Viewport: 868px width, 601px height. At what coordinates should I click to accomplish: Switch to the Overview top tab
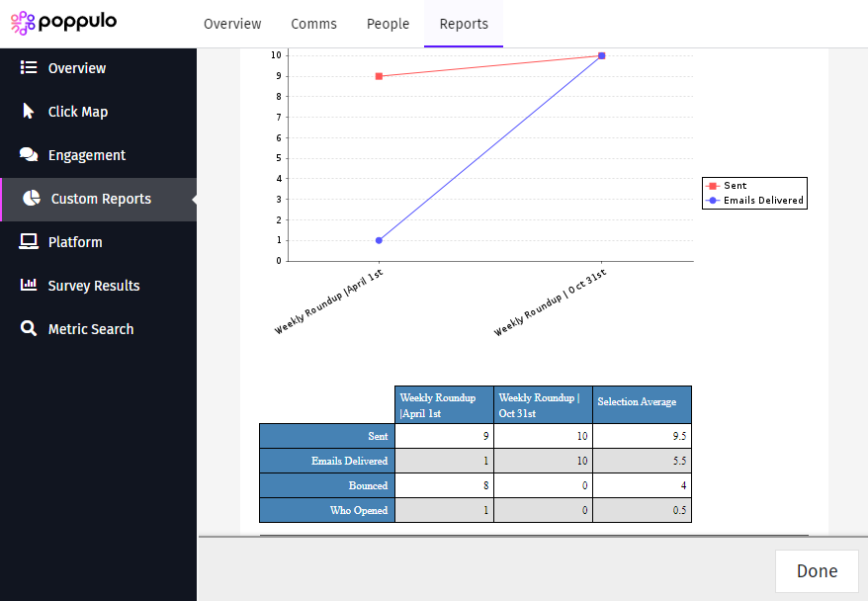(232, 24)
